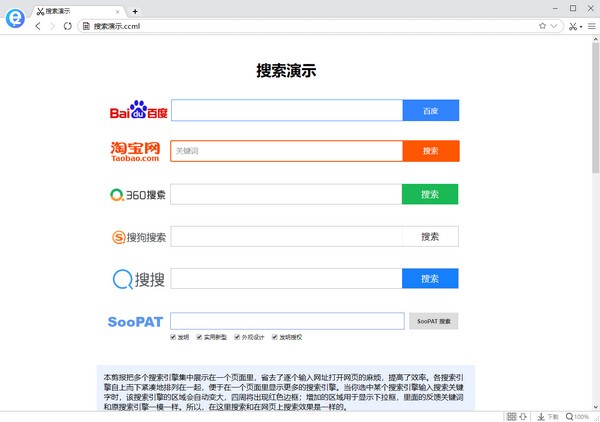
Task: Open the hamburger main menu
Action: coord(591,26)
